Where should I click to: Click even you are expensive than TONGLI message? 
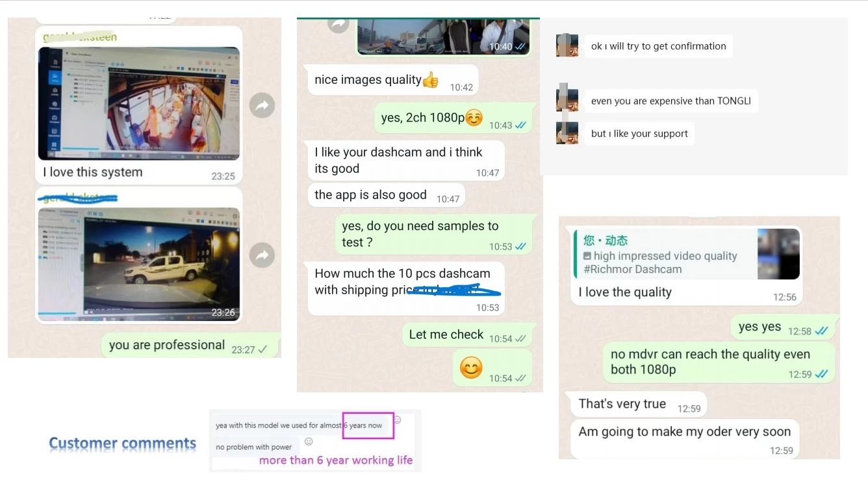tap(670, 101)
